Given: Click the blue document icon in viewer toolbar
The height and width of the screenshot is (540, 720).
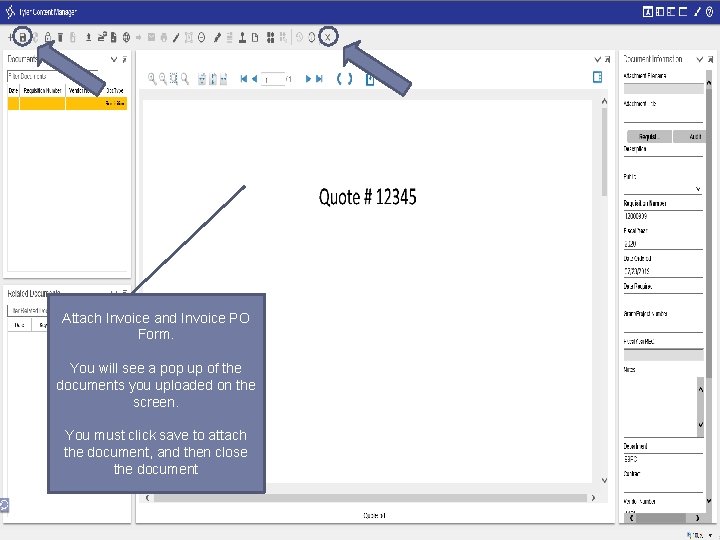Looking at the screenshot, I should click(370, 79).
